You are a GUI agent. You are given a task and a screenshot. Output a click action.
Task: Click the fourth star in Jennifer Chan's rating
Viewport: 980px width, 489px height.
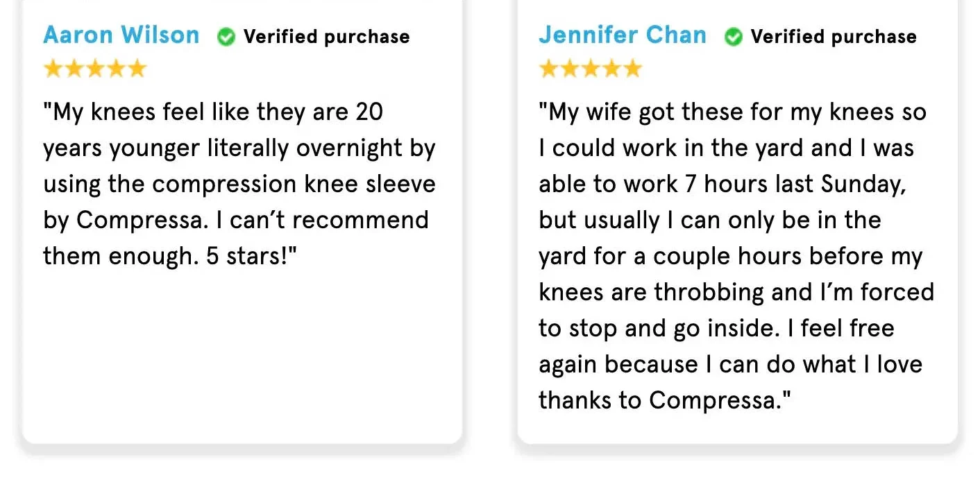pos(611,69)
